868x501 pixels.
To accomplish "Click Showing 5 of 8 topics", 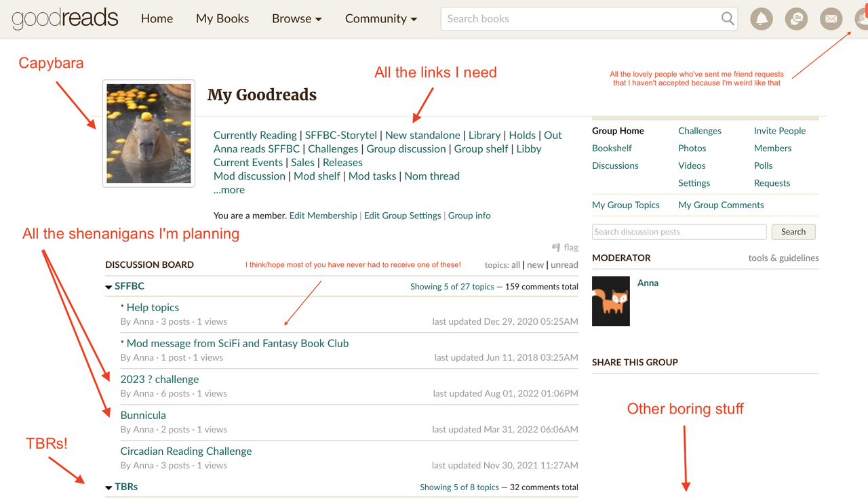I will (x=459, y=487).
